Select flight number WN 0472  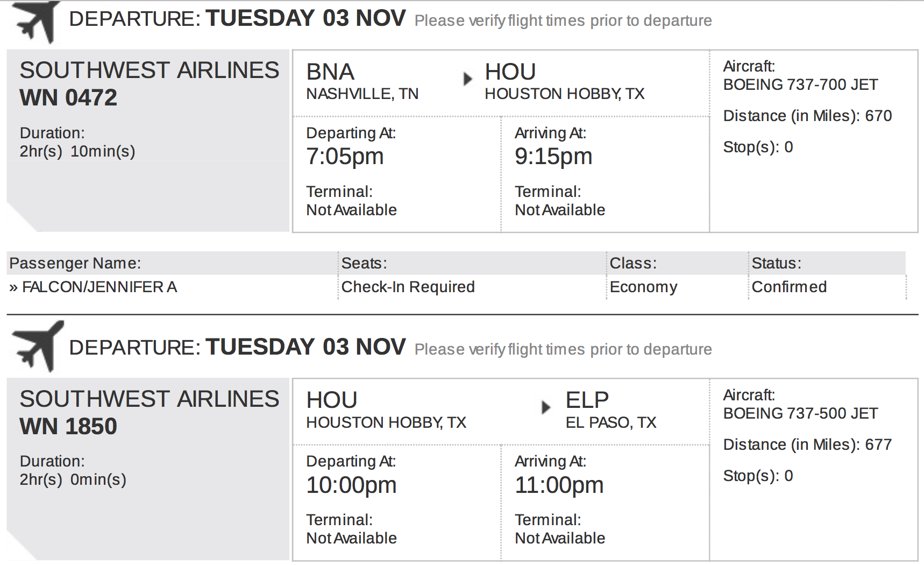pyautogui.click(x=68, y=98)
